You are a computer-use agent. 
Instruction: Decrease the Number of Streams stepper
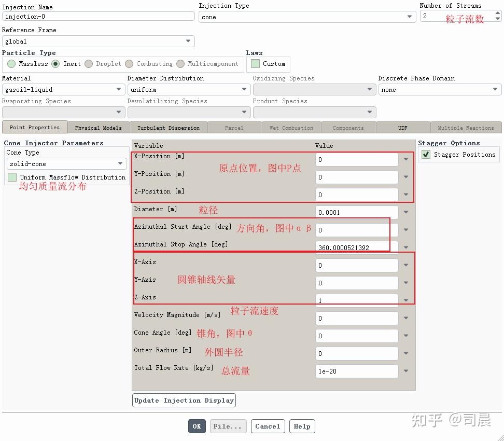498,19
